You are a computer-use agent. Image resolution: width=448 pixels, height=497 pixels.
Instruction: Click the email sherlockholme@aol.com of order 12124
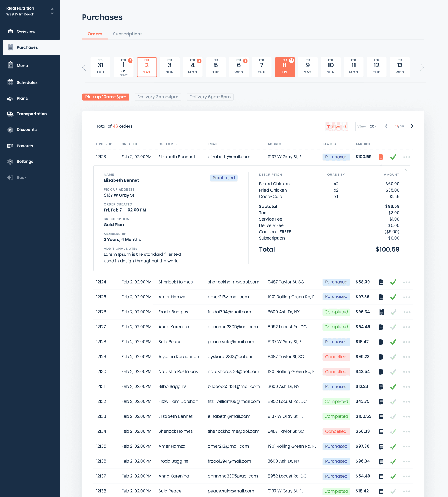click(x=234, y=282)
